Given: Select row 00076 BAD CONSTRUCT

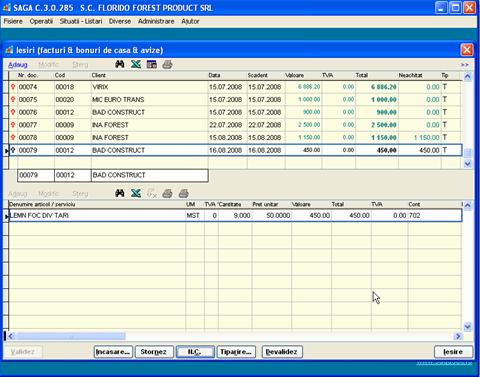Looking at the screenshot, I should coord(235,112).
